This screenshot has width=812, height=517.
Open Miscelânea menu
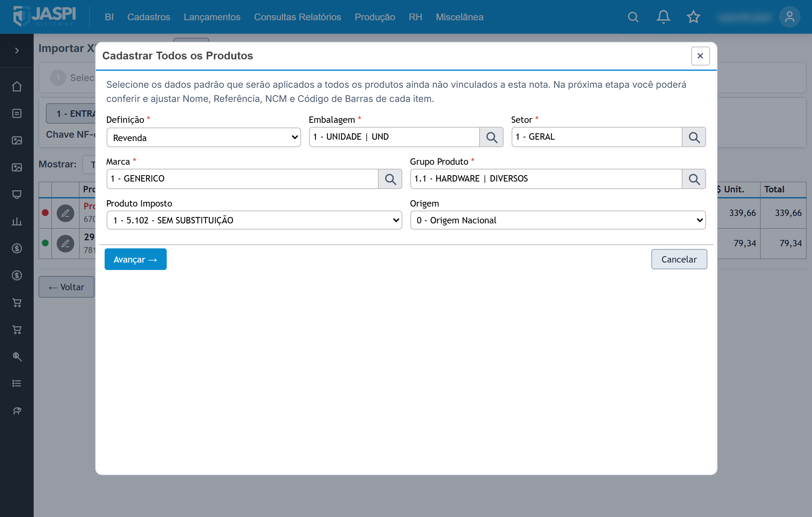coord(459,17)
